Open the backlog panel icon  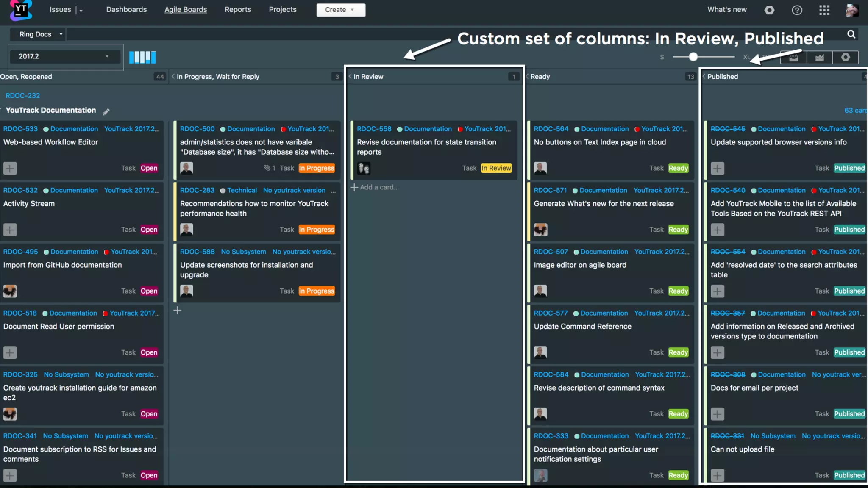coord(793,58)
